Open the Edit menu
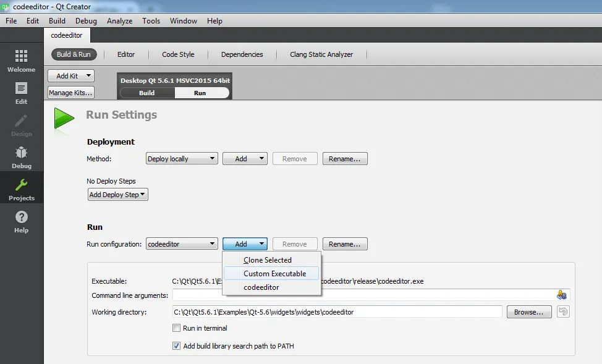This screenshot has height=364, width=602. pyautogui.click(x=33, y=21)
